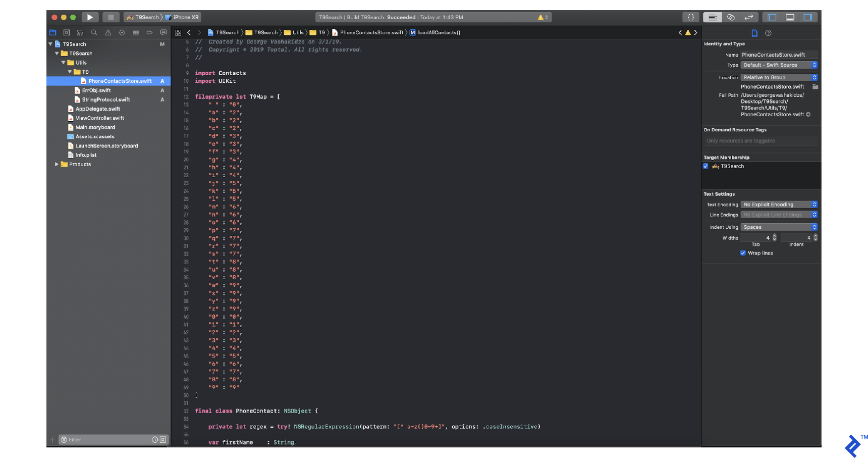Open the Text Encoding dropdown
Screen dimensions: 868x458
pos(779,205)
